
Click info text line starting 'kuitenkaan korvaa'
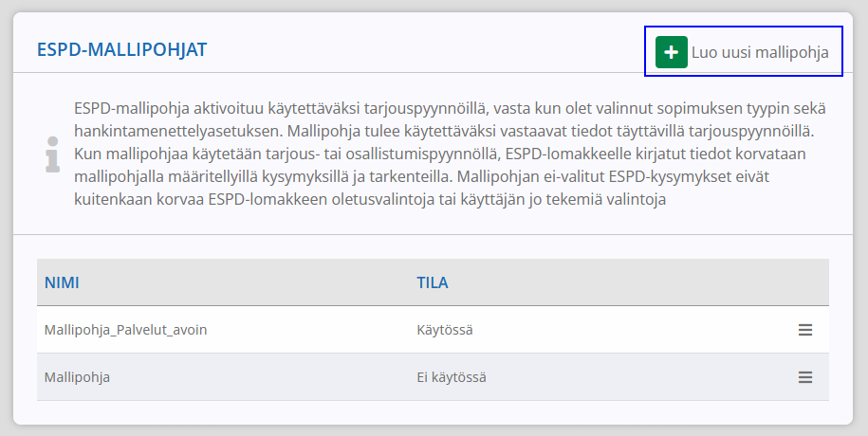(370, 199)
